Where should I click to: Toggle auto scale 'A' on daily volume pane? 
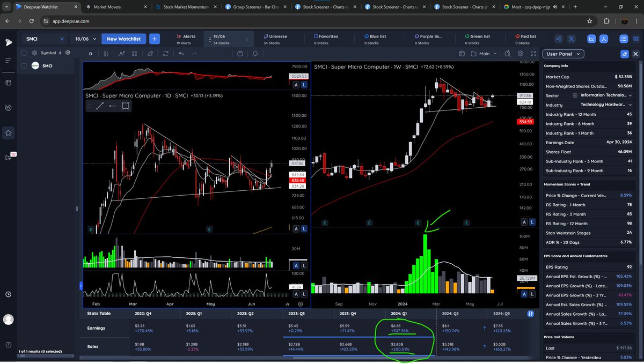coord(295,265)
